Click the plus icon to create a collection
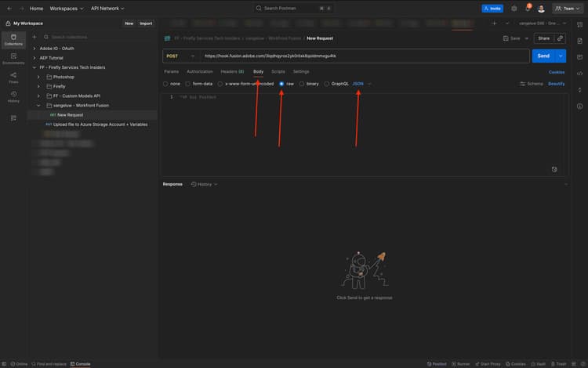 [34, 37]
